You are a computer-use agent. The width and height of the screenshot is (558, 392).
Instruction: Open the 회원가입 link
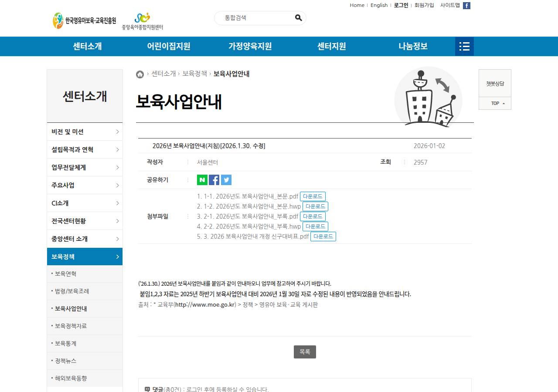[424, 5]
